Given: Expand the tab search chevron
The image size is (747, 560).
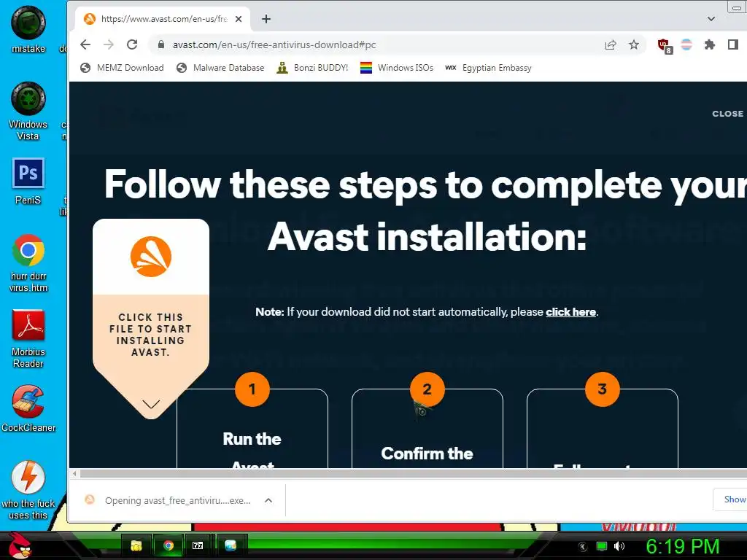Looking at the screenshot, I should (x=711, y=19).
